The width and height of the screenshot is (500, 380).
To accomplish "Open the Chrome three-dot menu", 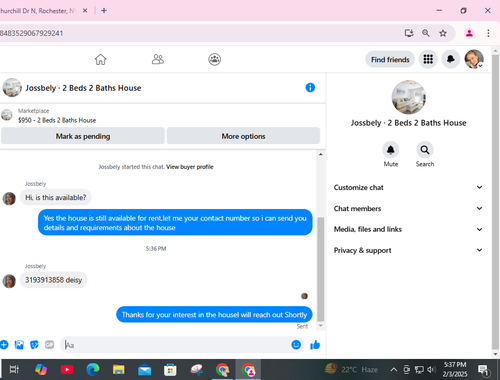I will [488, 33].
